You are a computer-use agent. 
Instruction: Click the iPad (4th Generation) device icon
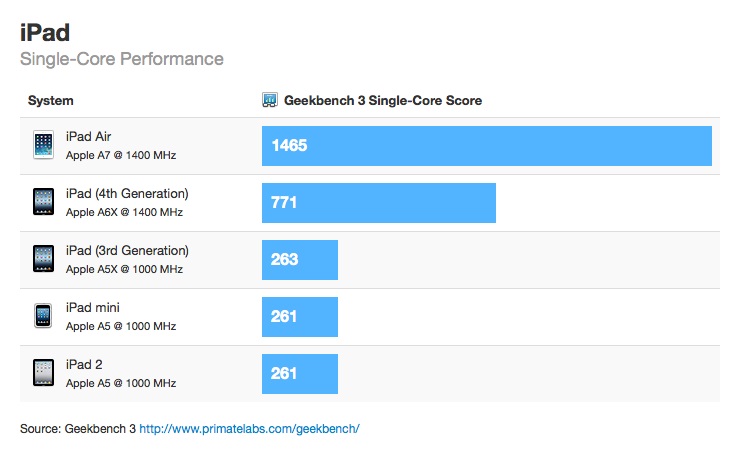coord(43,202)
